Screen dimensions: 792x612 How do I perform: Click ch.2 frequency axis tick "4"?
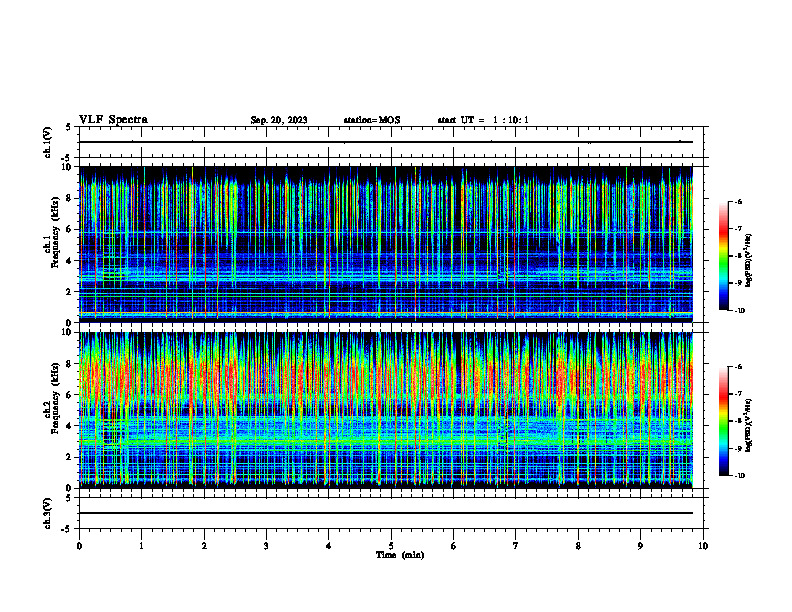coord(70,426)
